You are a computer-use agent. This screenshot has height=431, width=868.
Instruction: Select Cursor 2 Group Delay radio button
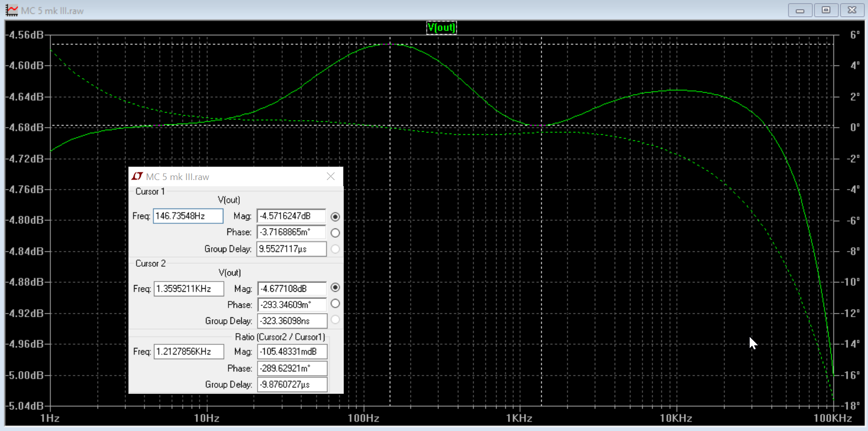[335, 320]
